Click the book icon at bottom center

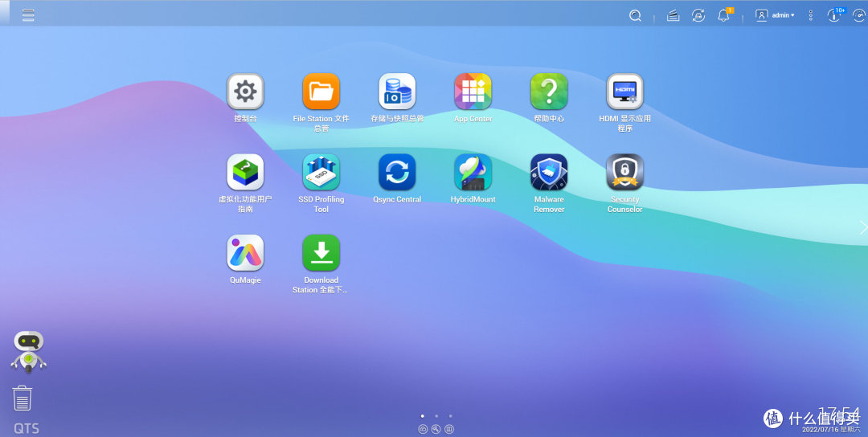pos(449,429)
